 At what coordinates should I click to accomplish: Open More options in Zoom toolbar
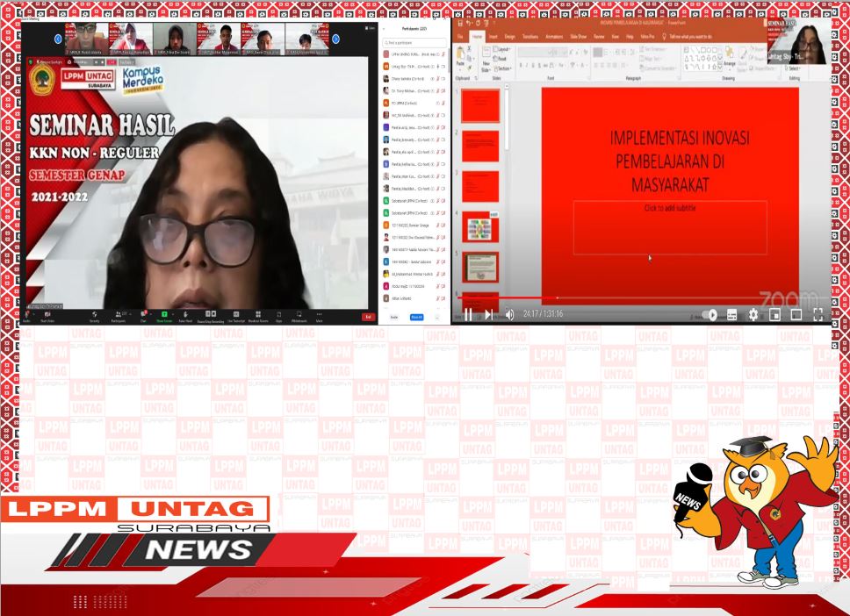pyautogui.click(x=320, y=317)
